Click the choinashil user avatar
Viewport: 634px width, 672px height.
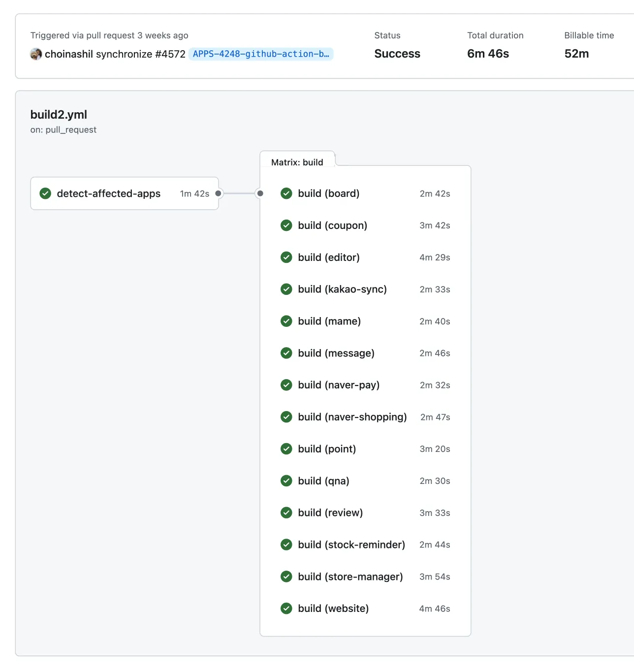click(x=36, y=54)
